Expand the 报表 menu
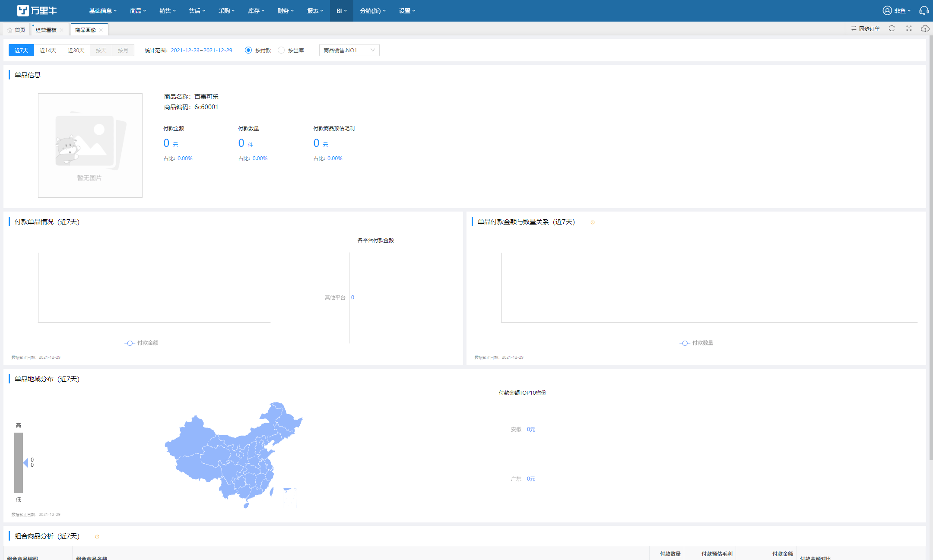 315,11
